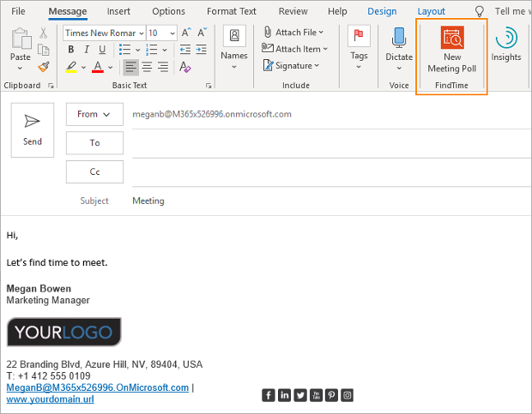Click the Subject field containing Meeting

tap(331, 201)
